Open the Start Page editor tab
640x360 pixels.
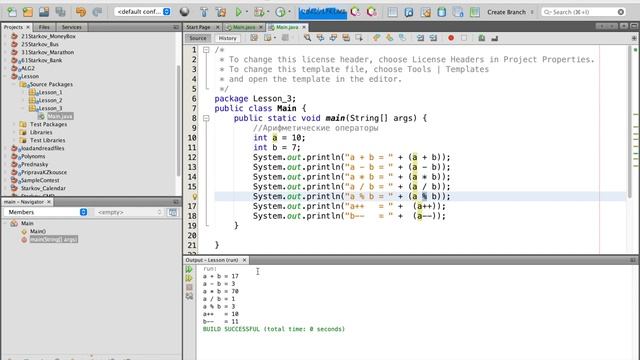click(x=198, y=27)
